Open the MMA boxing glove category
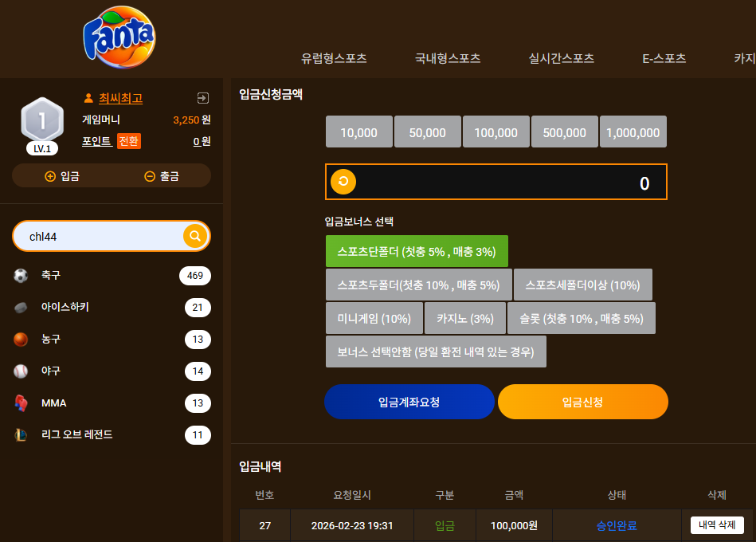756x542 pixels. [112, 403]
